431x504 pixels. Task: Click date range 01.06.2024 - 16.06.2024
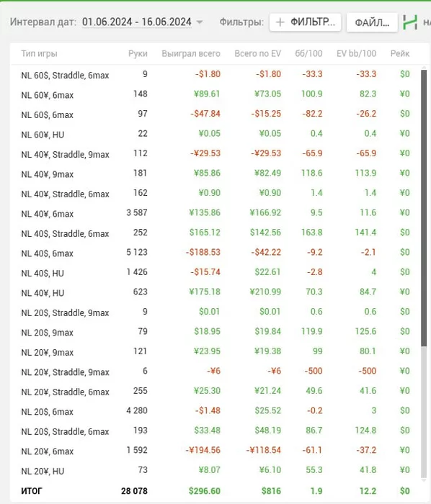(137, 22)
